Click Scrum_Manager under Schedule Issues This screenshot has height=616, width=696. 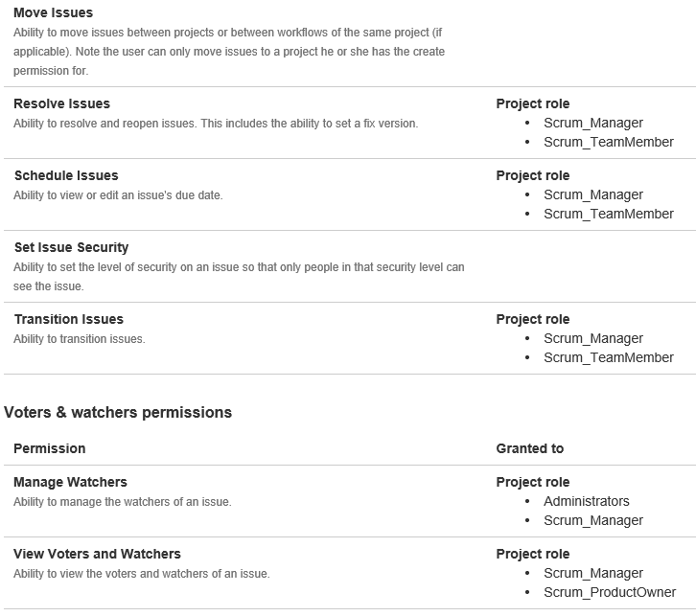[593, 194]
